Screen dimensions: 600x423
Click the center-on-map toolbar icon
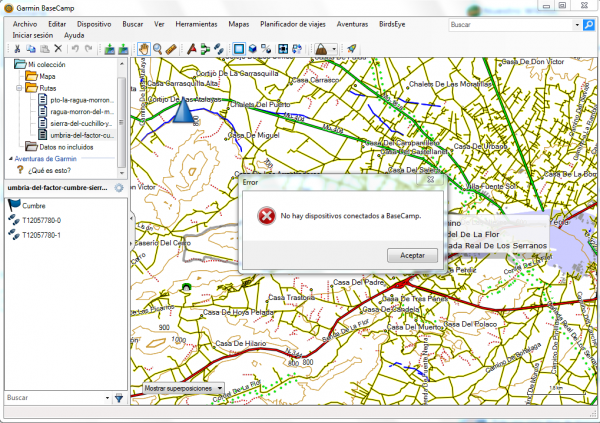point(283,49)
